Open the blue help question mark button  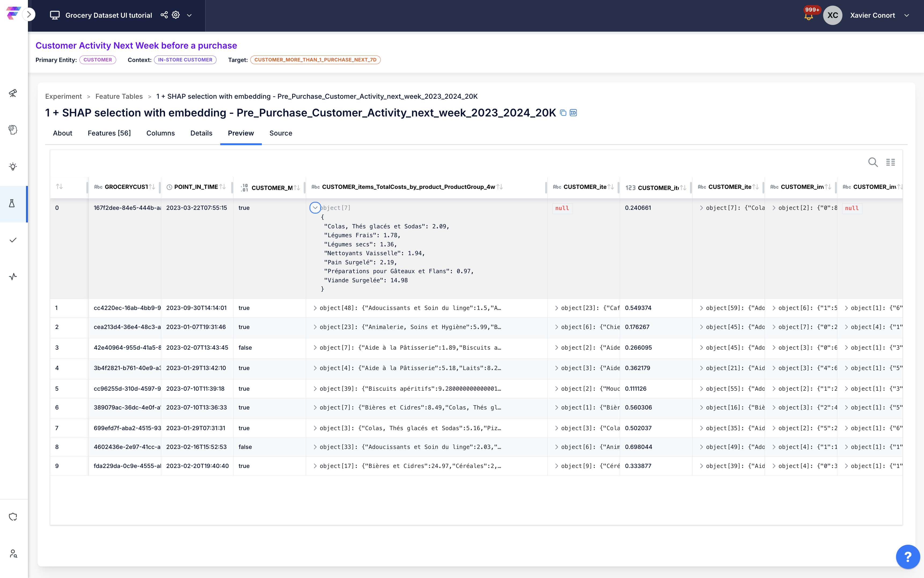[908, 557]
